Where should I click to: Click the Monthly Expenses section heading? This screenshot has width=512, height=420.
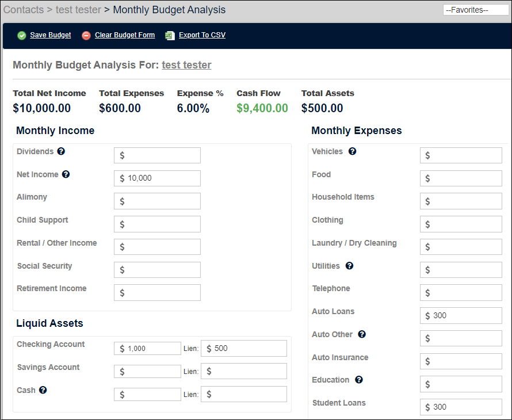[356, 131]
